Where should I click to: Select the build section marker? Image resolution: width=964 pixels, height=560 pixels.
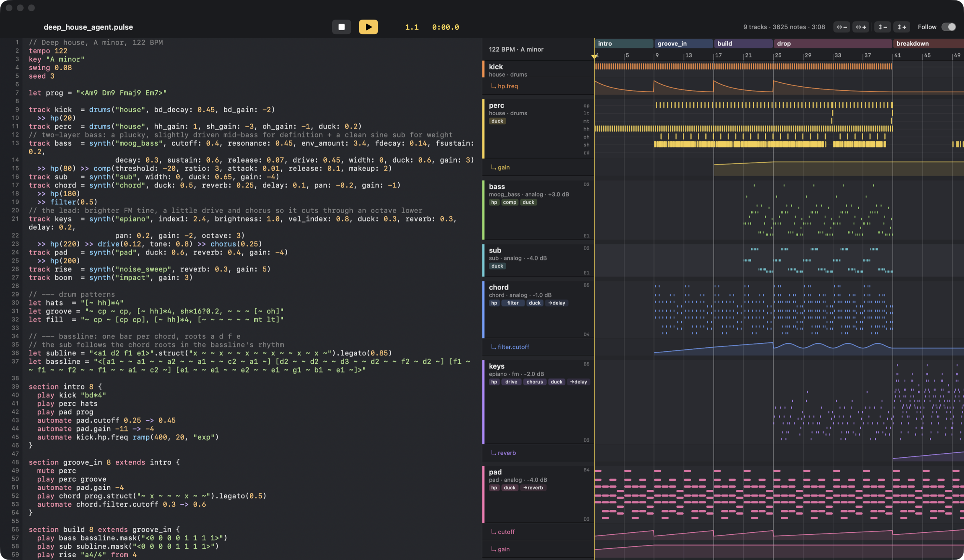click(x=743, y=43)
